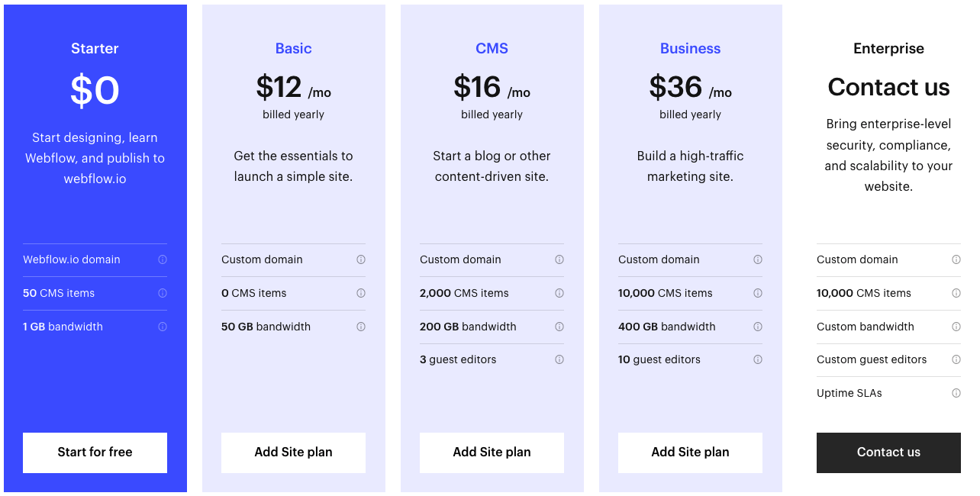This screenshot has width=980, height=496.
Task: Click info icon for 3 guest editors
Action: click(x=559, y=359)
